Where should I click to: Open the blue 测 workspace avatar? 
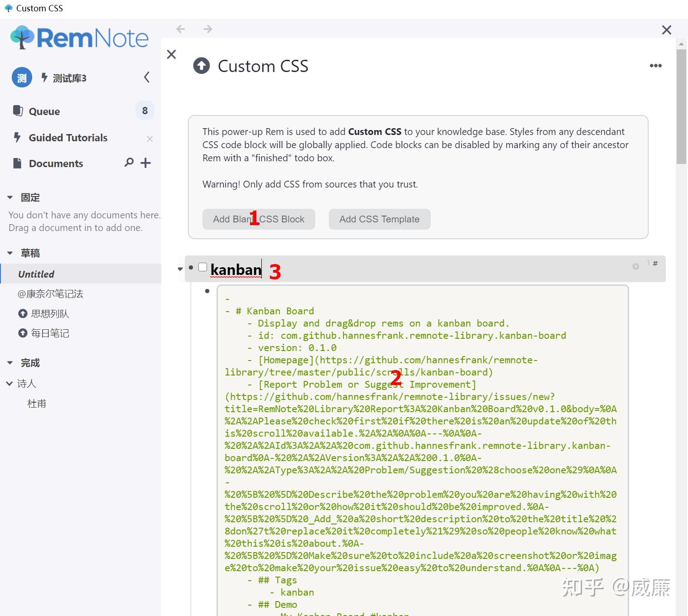(21, 77)
